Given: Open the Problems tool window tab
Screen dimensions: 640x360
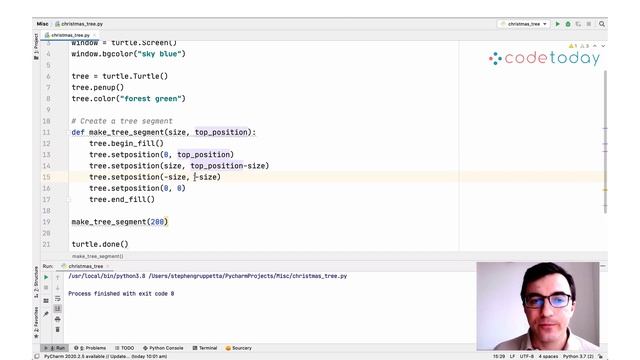Looking at the screenshot, I should (x=90, y=348).
